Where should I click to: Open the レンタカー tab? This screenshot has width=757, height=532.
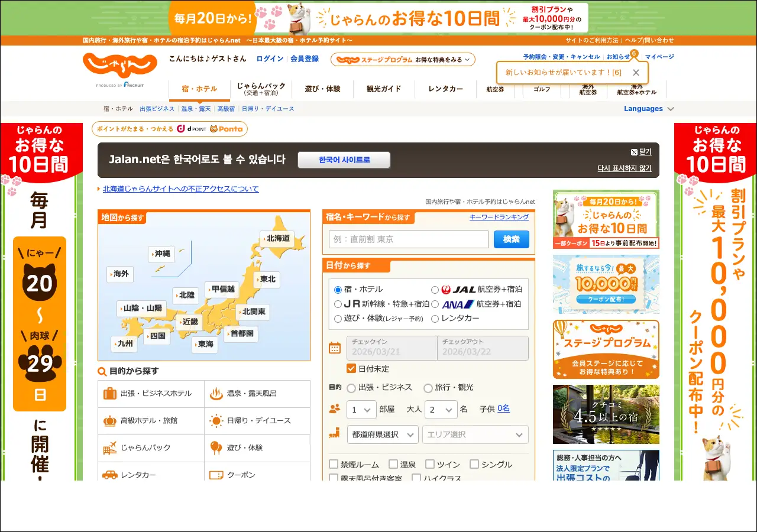(x=445, y=89)
